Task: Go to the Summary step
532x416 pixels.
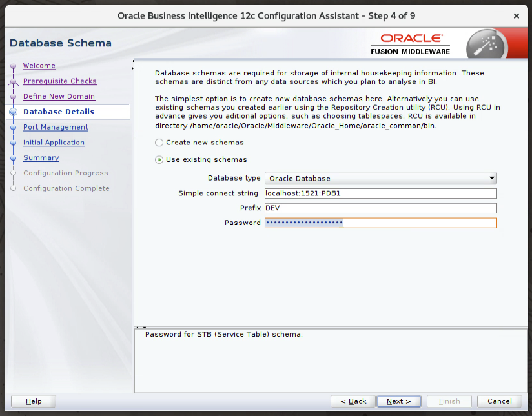Action: 41,157
